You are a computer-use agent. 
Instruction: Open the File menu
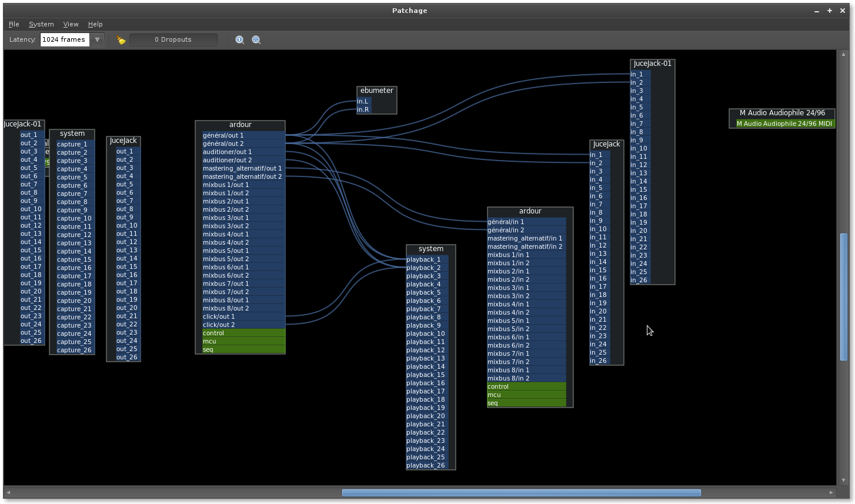tap(14, 24)
